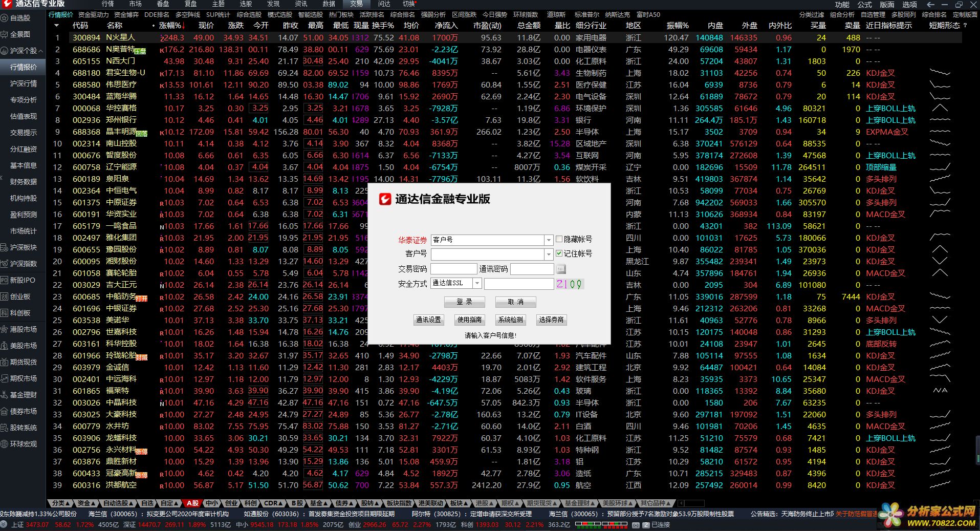This screenshot has height=531, width=980.
Task: Sort by the 涨幅% column header
Action: point(170,25)
